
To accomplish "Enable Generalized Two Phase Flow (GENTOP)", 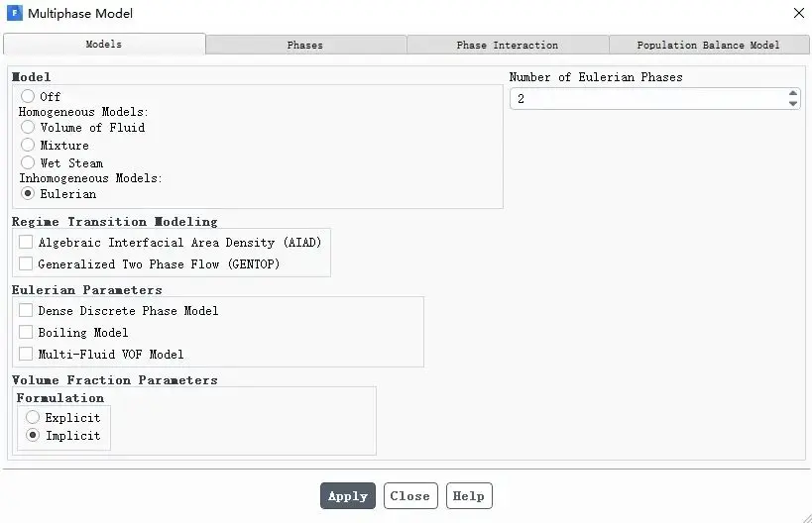I will [26, 263].
